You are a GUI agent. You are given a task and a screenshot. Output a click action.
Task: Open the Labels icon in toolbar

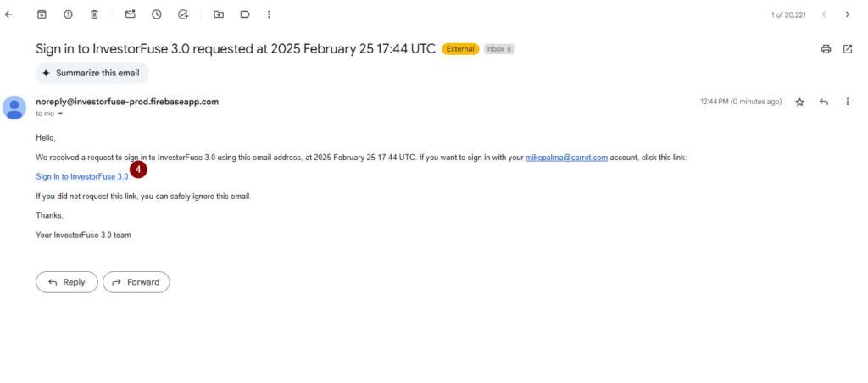click(x=245, y=14)
